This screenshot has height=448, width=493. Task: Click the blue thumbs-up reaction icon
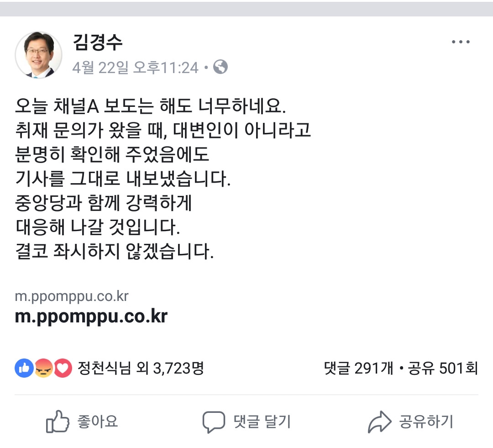[24, 368]
